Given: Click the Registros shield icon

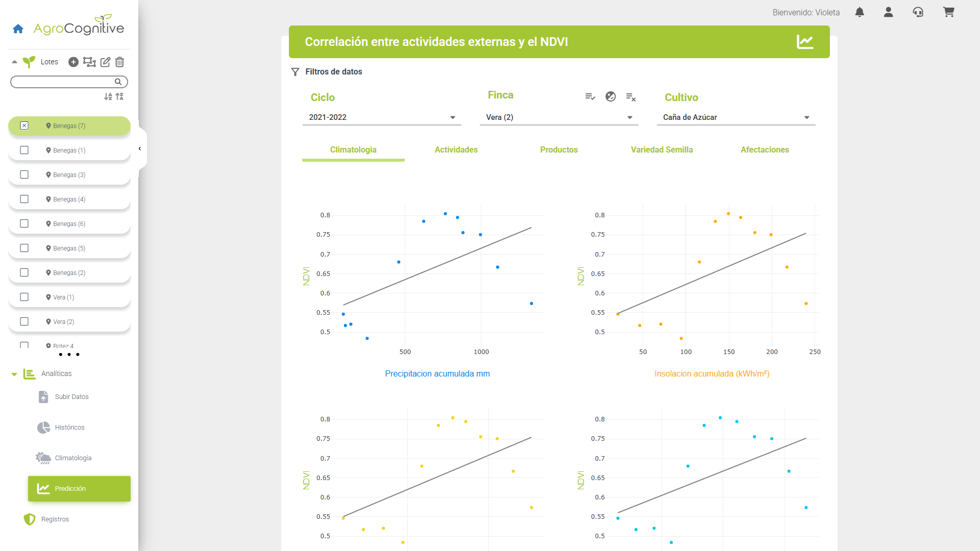Looking at the screenshot, I should tap(30, 519).
